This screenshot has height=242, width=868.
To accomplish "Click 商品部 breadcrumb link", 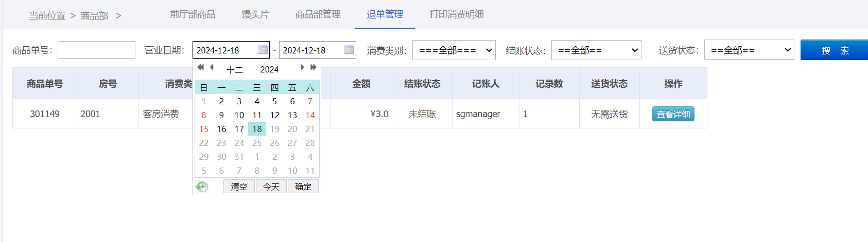I will (94, 16).
